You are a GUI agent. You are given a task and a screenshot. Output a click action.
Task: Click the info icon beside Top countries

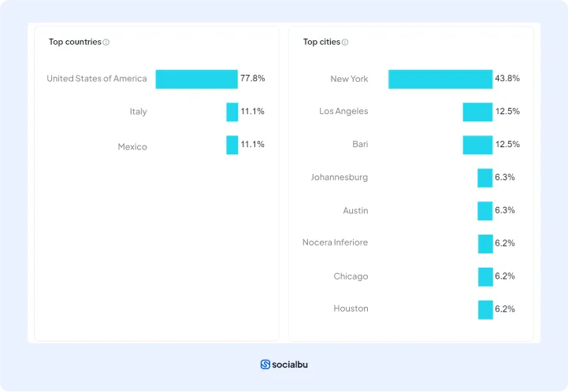pyautogui.click(x=106, y=43)
